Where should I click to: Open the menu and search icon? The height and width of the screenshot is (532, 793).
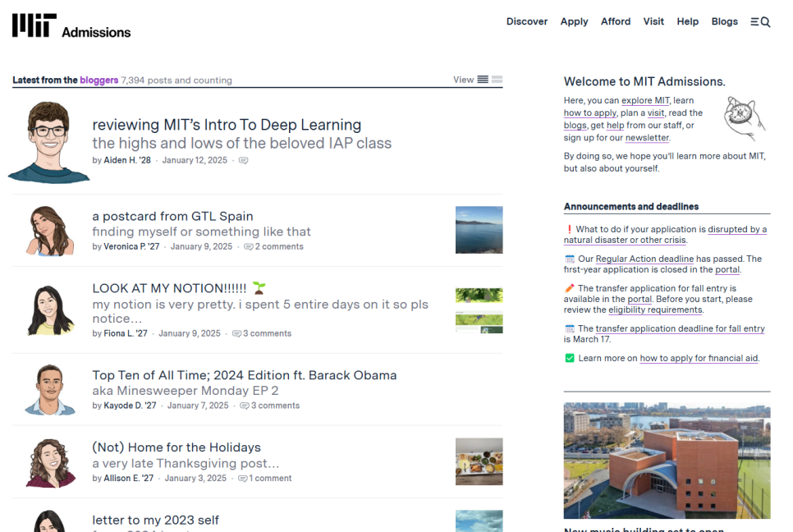pyautogui.click(x=760, y=21)
